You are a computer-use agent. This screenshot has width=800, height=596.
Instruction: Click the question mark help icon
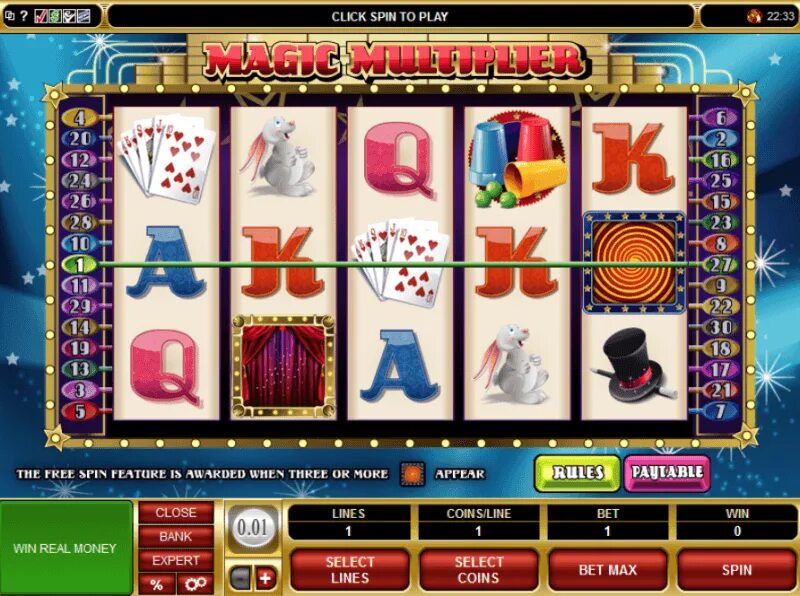point(24,16)
